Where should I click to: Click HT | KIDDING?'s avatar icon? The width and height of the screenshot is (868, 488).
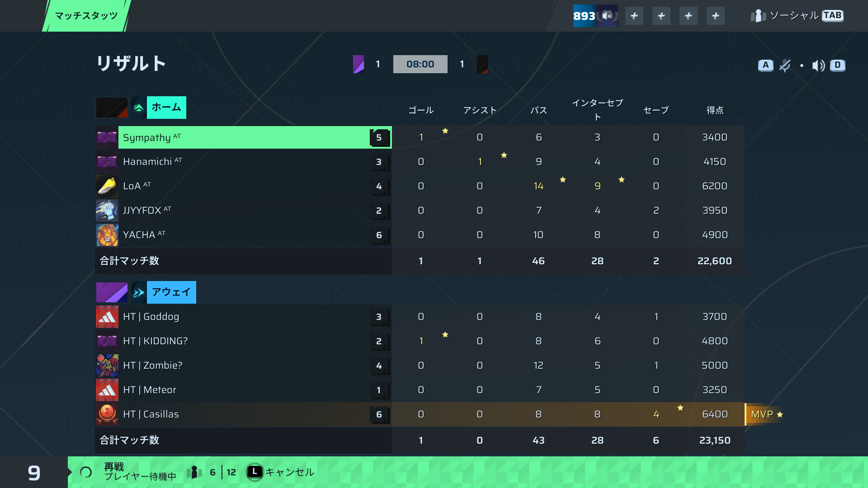pyautogui.click(x=107, y=341)
